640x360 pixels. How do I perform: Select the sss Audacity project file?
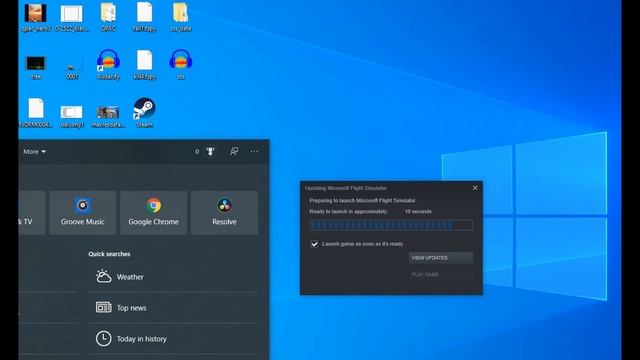click(180, 64)
